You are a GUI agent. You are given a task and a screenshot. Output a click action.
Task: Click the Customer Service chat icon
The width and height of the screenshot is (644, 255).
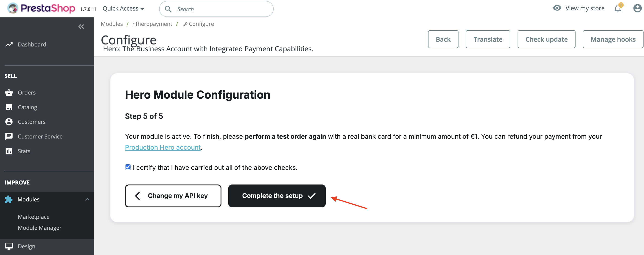(x=9, y=136)
